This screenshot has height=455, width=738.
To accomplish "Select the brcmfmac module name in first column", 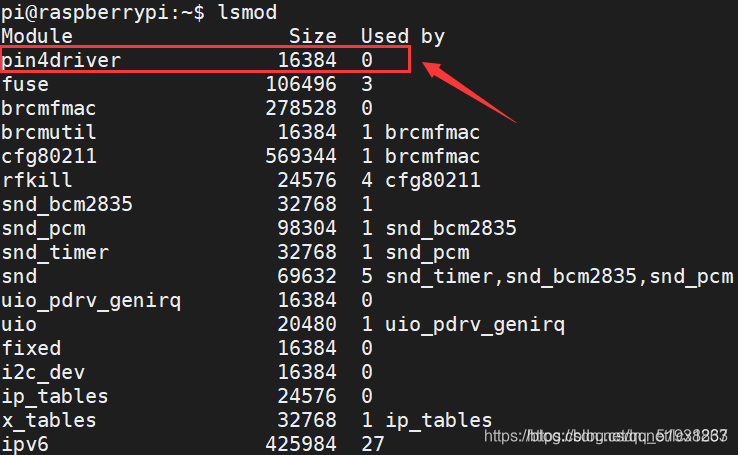I will tap(49, 109).
